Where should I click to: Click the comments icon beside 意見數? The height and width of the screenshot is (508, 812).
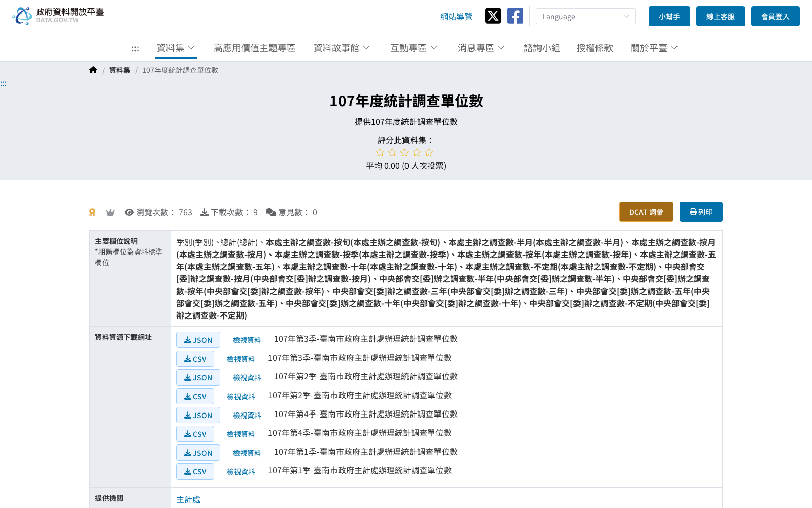pyautogui.click(x=271, y=212)
